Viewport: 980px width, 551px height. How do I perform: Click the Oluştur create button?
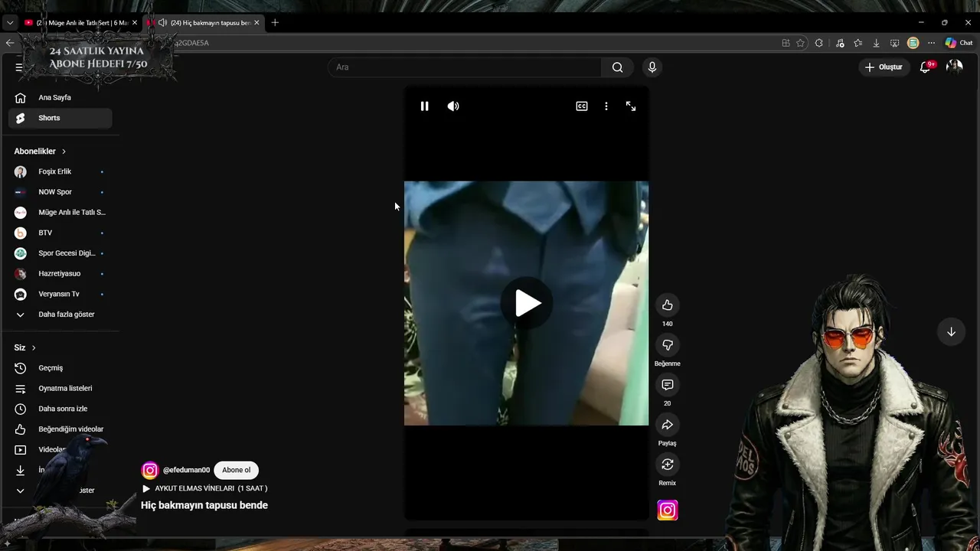(x=884, y=67)
